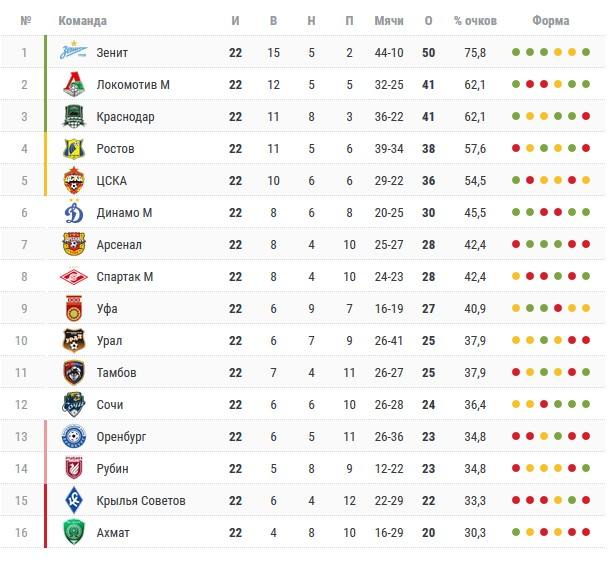The image size is (608, 562).
Task: Click the Динамо М blue crest
Action: point(74,211)
